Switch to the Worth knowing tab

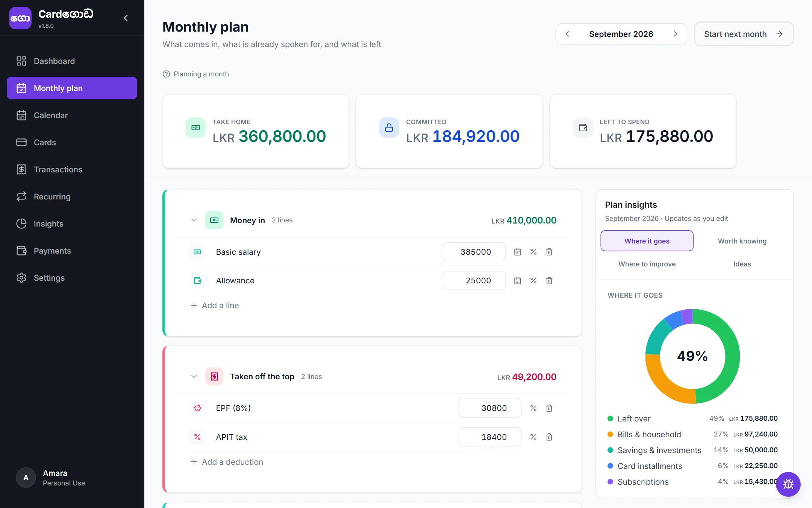[742, 241]
